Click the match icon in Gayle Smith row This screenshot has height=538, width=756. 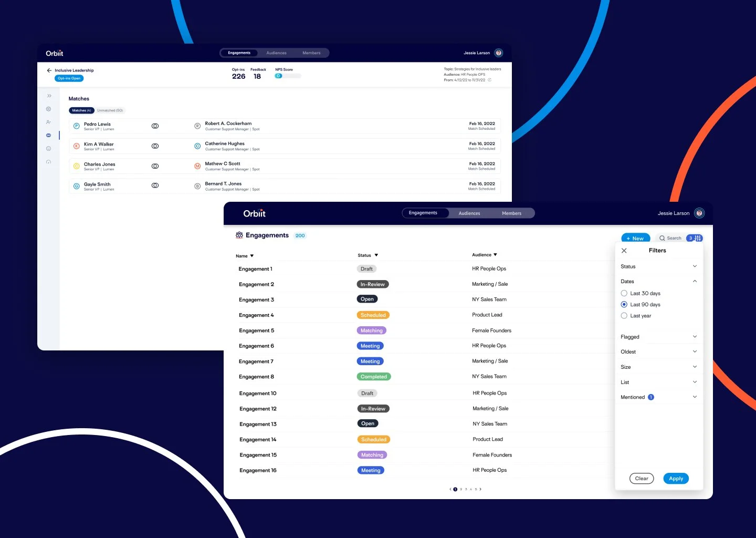pos(155,185)
